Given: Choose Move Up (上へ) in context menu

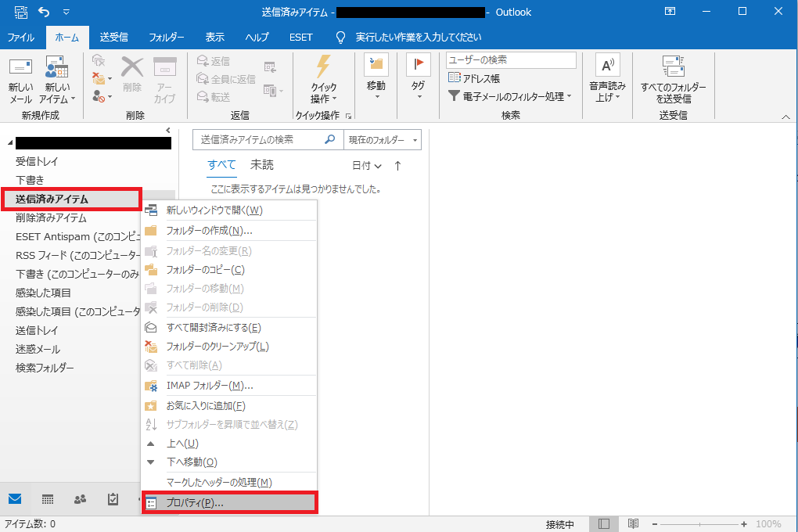Looking at the screenshot, I should 229,444.
